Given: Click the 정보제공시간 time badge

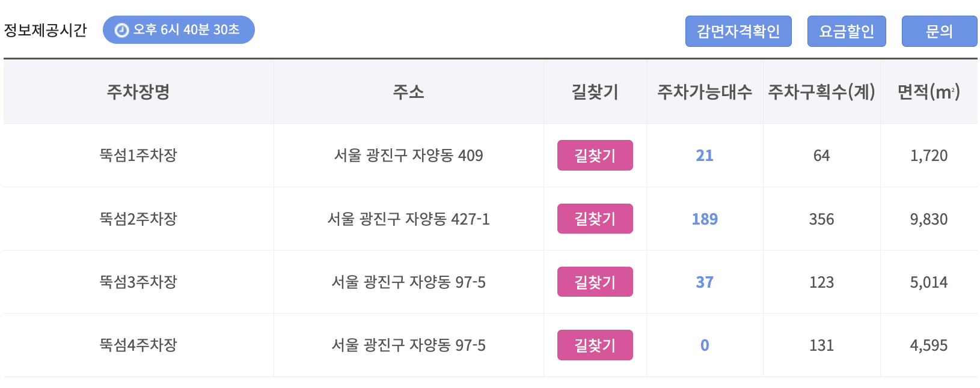Looking at the screenshot, I should point(178,29).
